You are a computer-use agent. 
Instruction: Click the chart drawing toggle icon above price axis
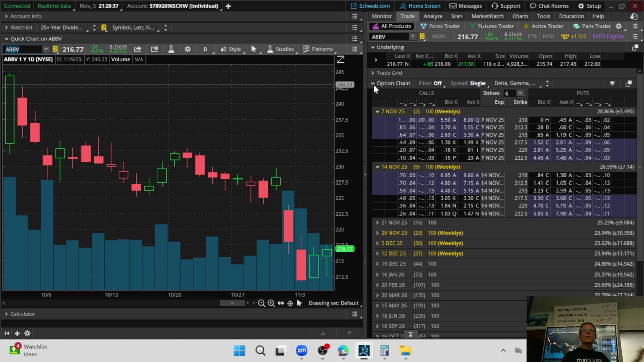point(341,60)
